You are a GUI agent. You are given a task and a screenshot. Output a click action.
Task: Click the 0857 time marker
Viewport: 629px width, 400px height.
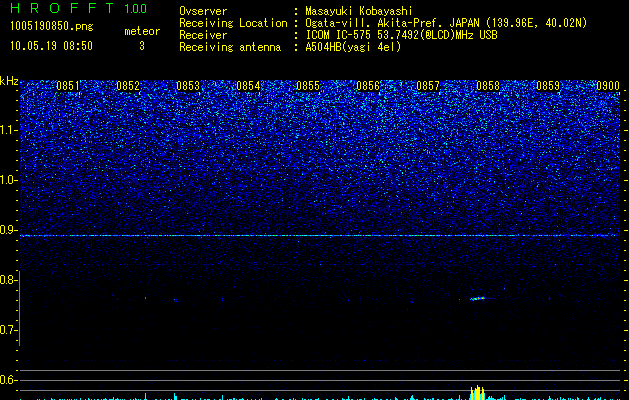pyautogui.click(x=428, y=86)
